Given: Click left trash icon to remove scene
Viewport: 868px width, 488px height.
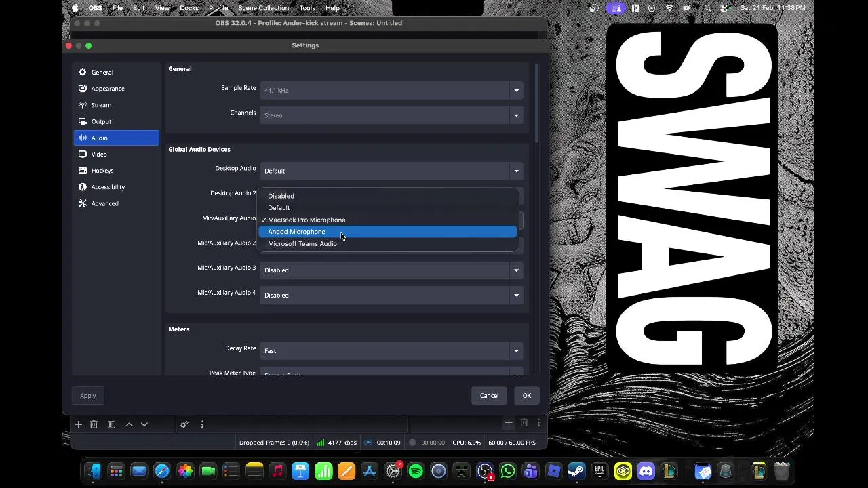Looking at the screenshot, I should tap(94, 424).
